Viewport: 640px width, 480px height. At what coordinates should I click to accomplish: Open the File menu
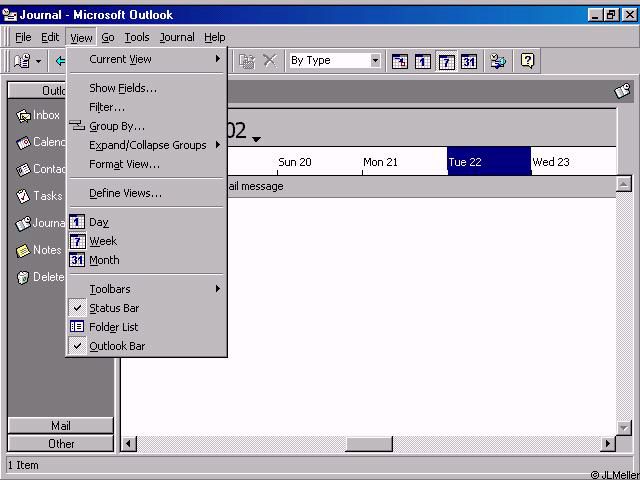pyautogui.click(x=23, y=38)
